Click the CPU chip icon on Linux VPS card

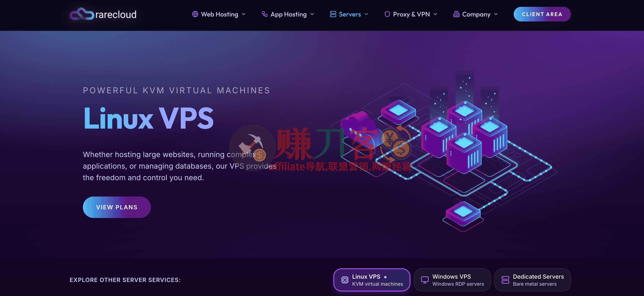coord(345,280)
